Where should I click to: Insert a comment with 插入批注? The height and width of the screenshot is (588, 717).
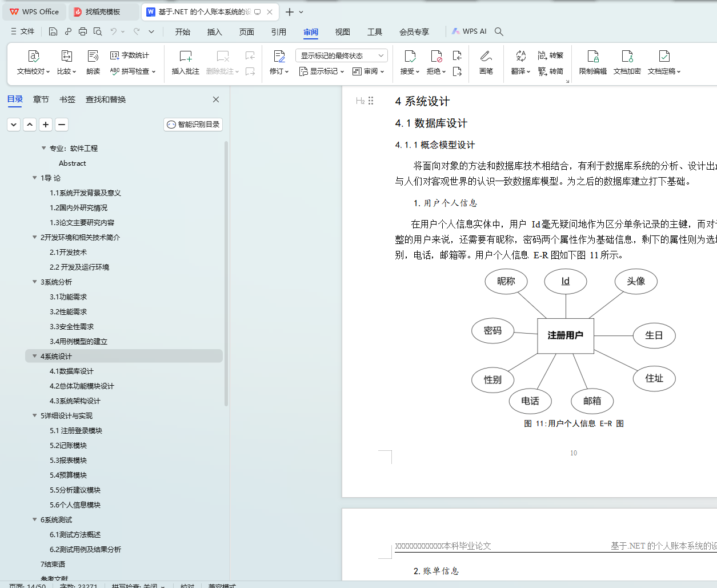click(x=186, y=63)
